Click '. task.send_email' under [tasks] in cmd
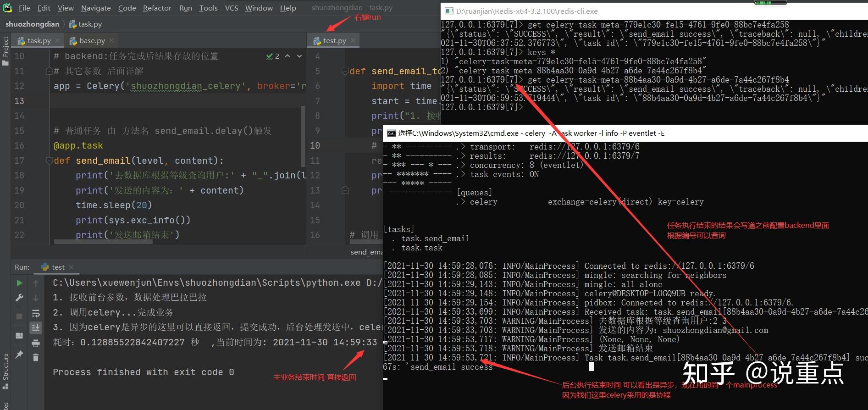This screenshot has height=410, width=868. pyautogui.click(x=431, y=238)
